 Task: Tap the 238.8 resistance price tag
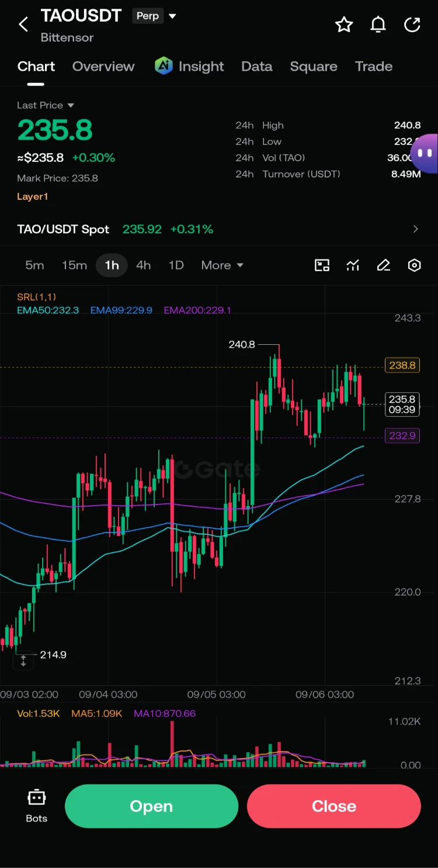coord(402,365)
